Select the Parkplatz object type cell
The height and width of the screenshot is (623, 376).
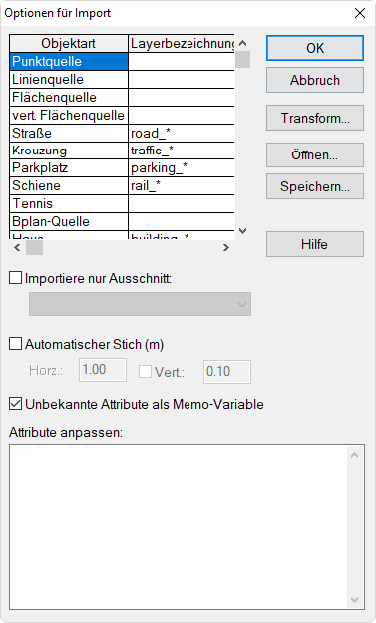[x=69, y=168]
